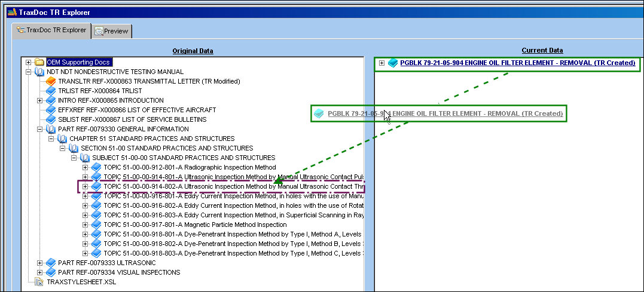Expand PART REF-0079333 ULTRASONIC
This screenshot has height=292, width=644.
pos(40,263)
